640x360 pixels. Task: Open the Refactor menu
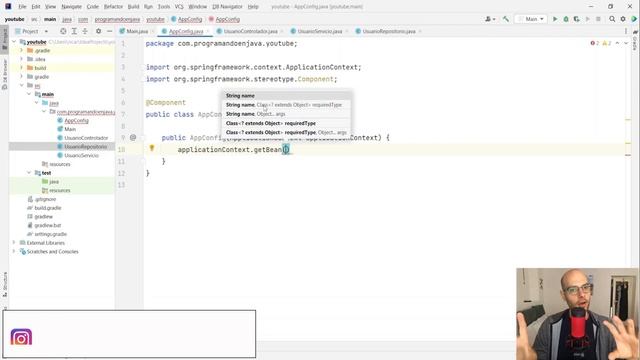point(113,7)
